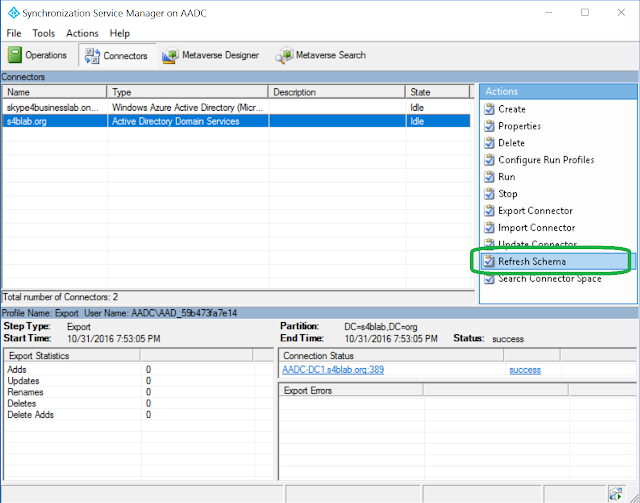Open Search Connector Space action
The image size is (640, 503).
pyautogui.click(x=550, y=279)
